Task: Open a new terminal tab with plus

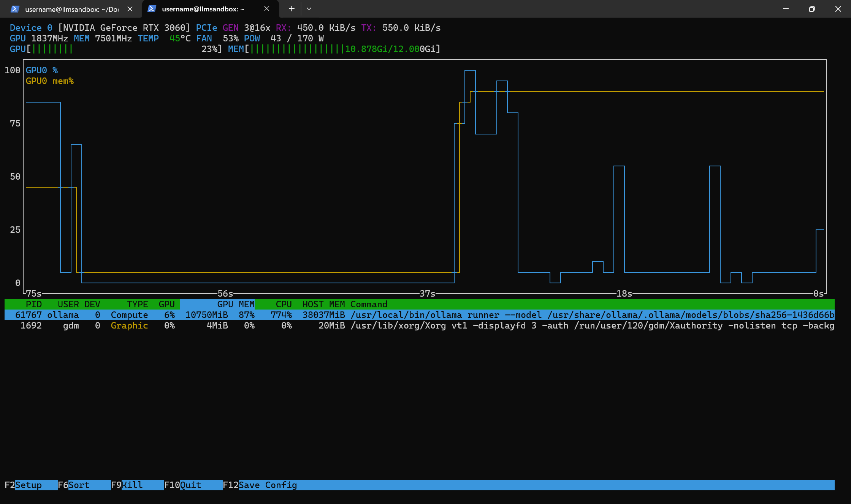Action: click(x=292, y=9)
